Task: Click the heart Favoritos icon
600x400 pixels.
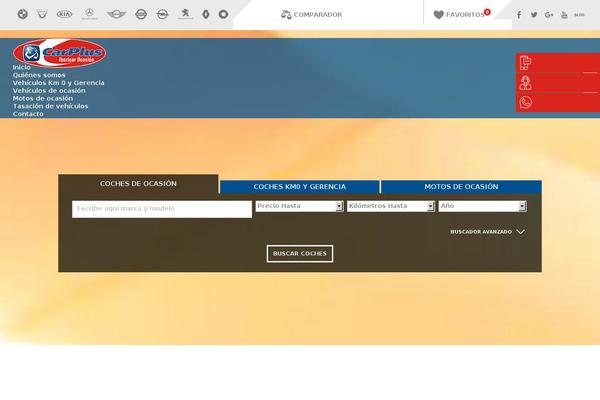Action: [x=439, y=15]
